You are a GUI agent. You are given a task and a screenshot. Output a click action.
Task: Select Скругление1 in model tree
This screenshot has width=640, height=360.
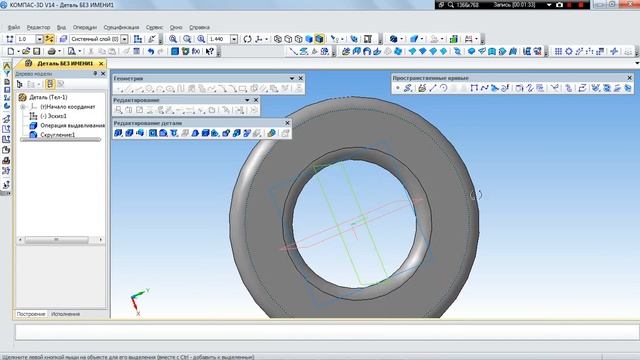click(x=58, y=135)
